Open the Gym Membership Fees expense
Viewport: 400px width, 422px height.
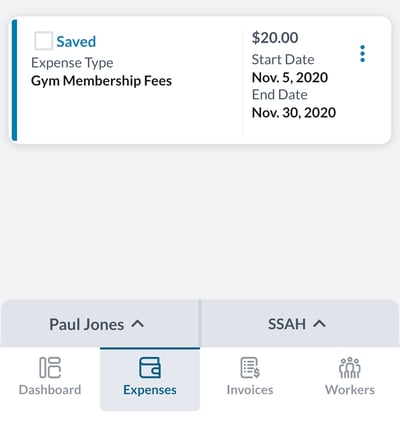(101, 81)
